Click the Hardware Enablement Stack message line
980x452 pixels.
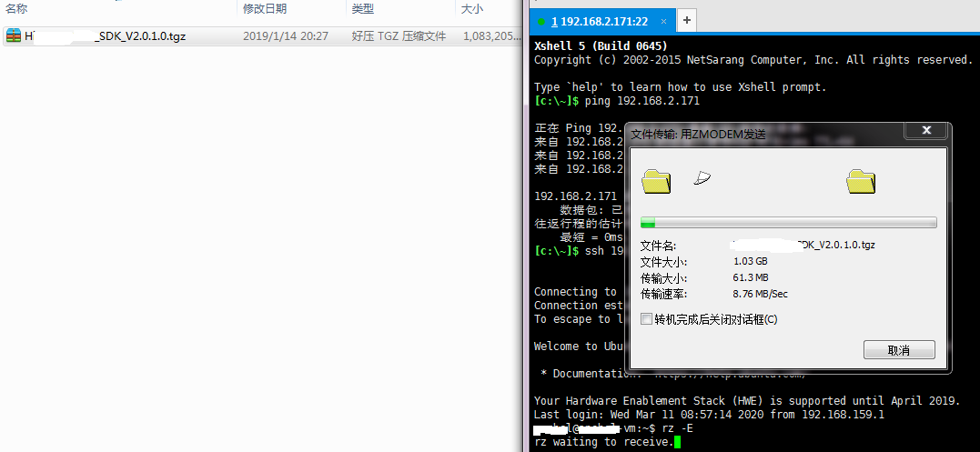tap(747, 401)
